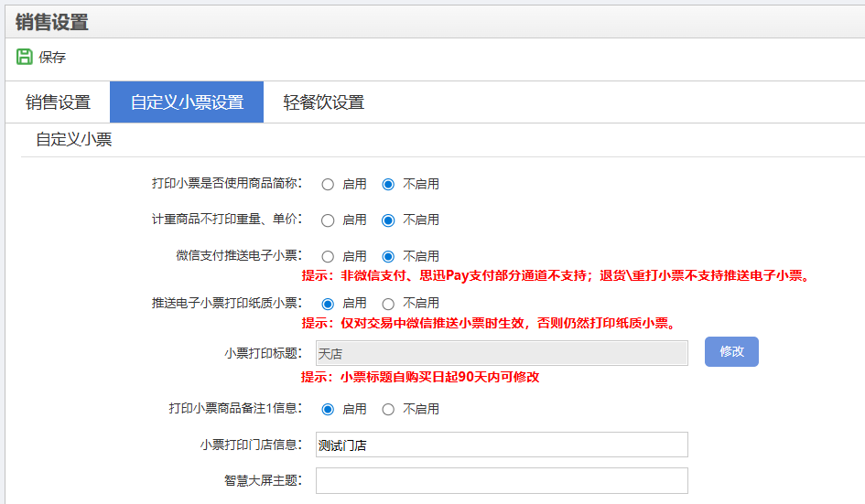Click the 小票打印门店信息 input field
The image size is (865, 504).
pos(501,445)
